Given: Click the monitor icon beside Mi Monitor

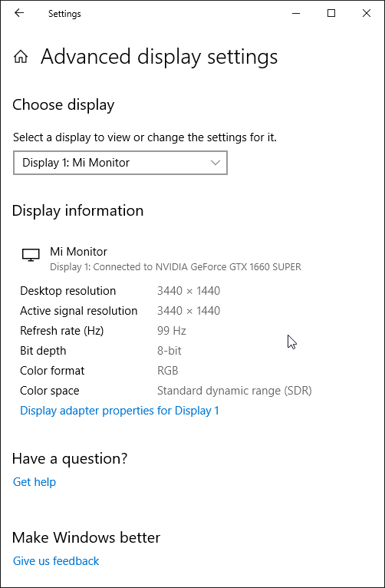Looking at the screenshot, I should click(x=31, y=255).
